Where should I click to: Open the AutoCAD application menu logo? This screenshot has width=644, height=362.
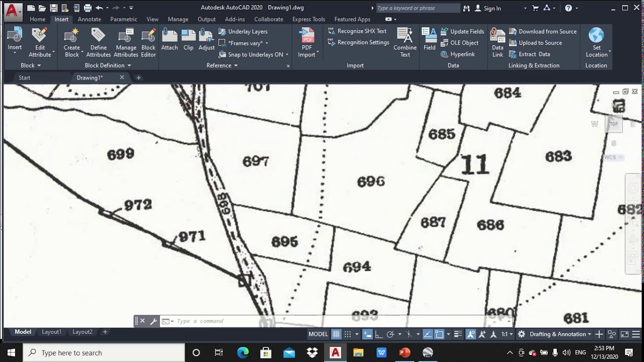coord(14,11)
